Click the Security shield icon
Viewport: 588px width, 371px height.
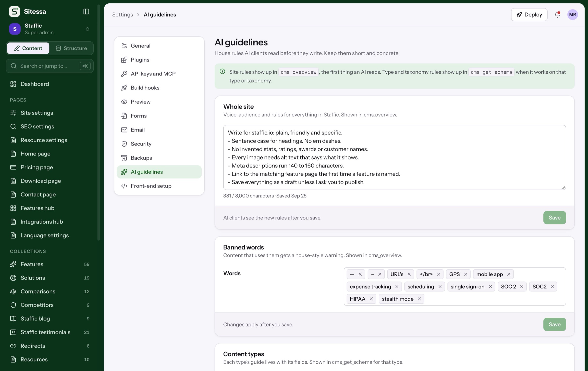pos(124,144)
